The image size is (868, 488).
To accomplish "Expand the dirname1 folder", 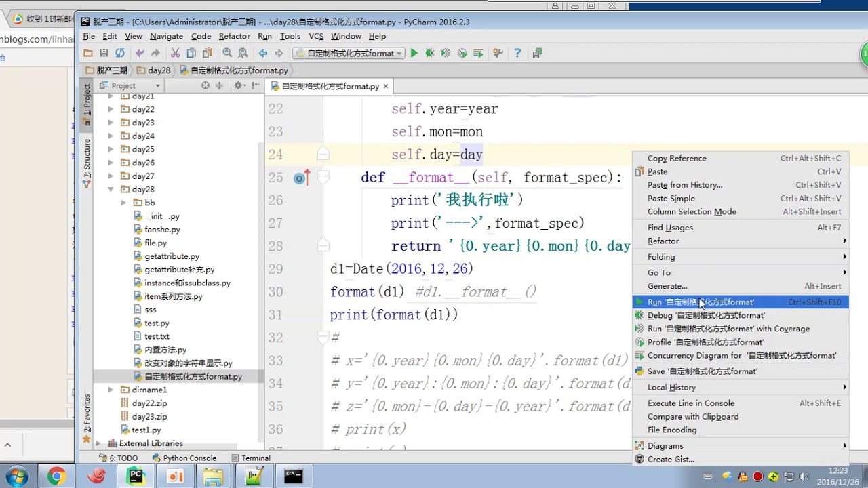I will (111, 390).
